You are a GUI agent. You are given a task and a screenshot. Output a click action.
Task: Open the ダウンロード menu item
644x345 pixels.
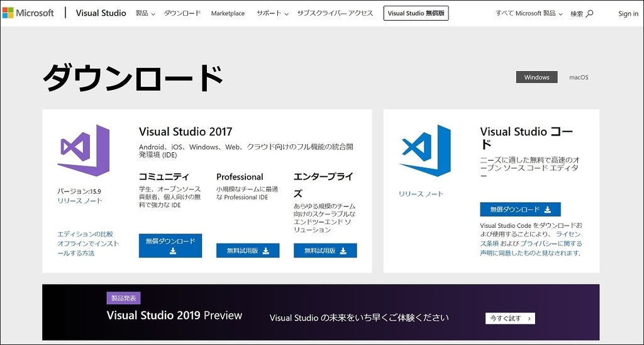pyautogui.click(x=182, y=14)
